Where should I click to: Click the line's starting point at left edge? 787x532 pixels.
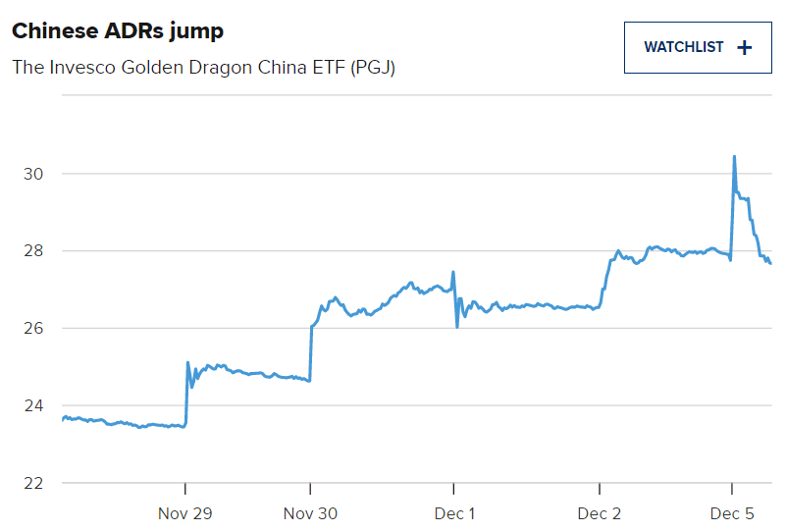pyautogui.click(x=63, y=419)
